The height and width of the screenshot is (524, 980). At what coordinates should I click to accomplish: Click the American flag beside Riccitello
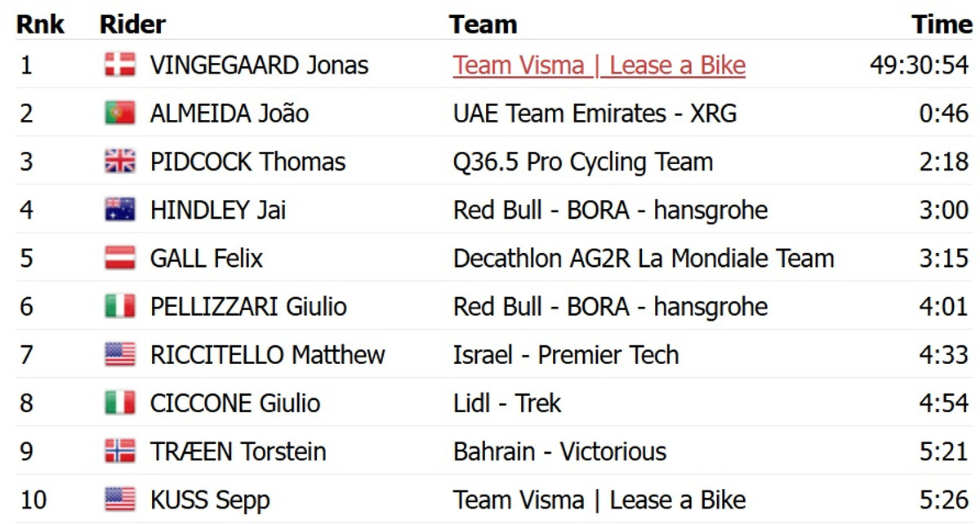point(120,355)
